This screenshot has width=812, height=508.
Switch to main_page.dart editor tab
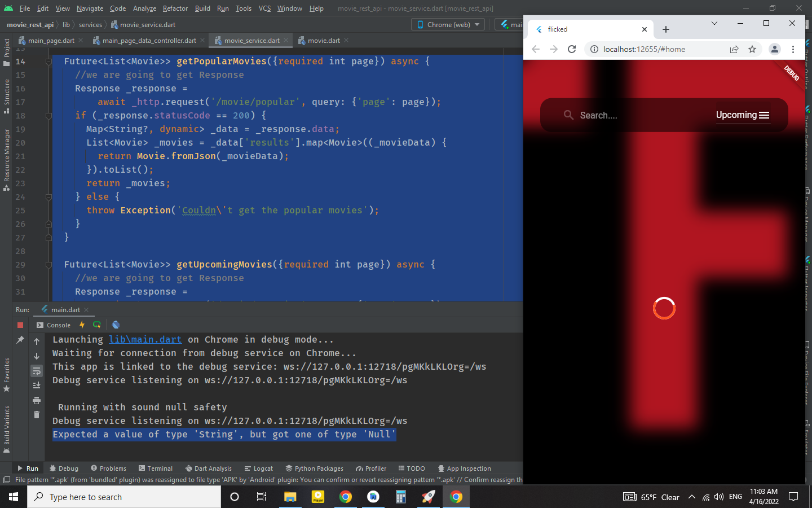(x=51, y=41)
